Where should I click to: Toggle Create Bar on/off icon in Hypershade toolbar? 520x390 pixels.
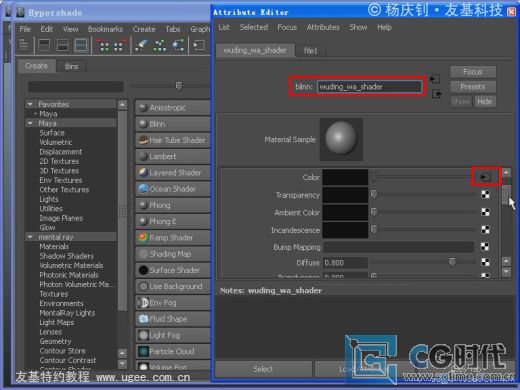tap(24, 45)
